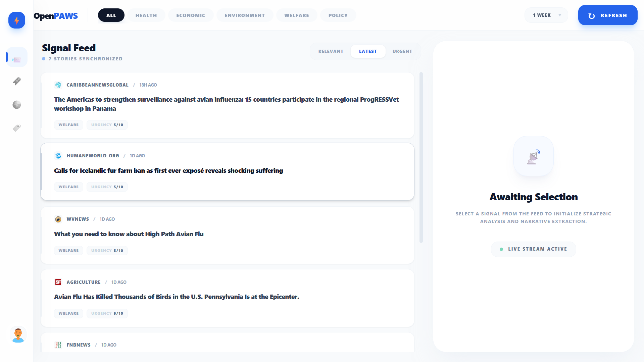The image size is (644, 362).
Task: Open the POLICY category filter
Action: click(x=338, y=15)
